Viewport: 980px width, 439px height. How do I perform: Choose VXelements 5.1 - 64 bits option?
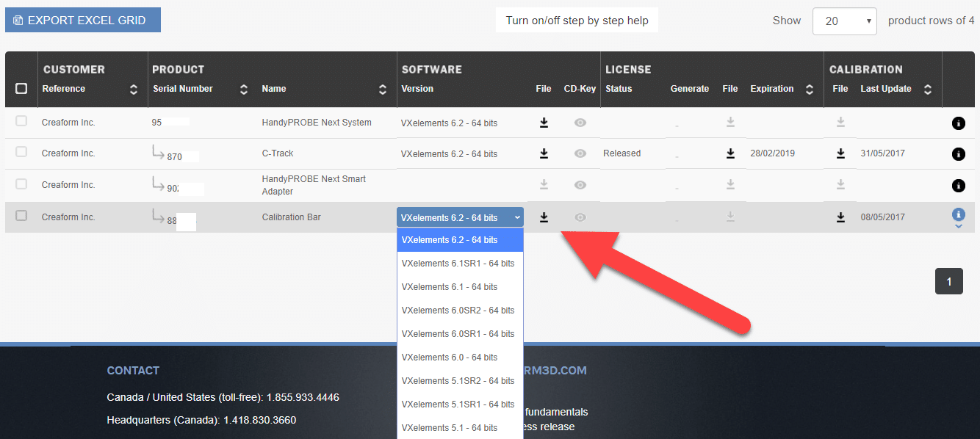[x=461, y=428]
